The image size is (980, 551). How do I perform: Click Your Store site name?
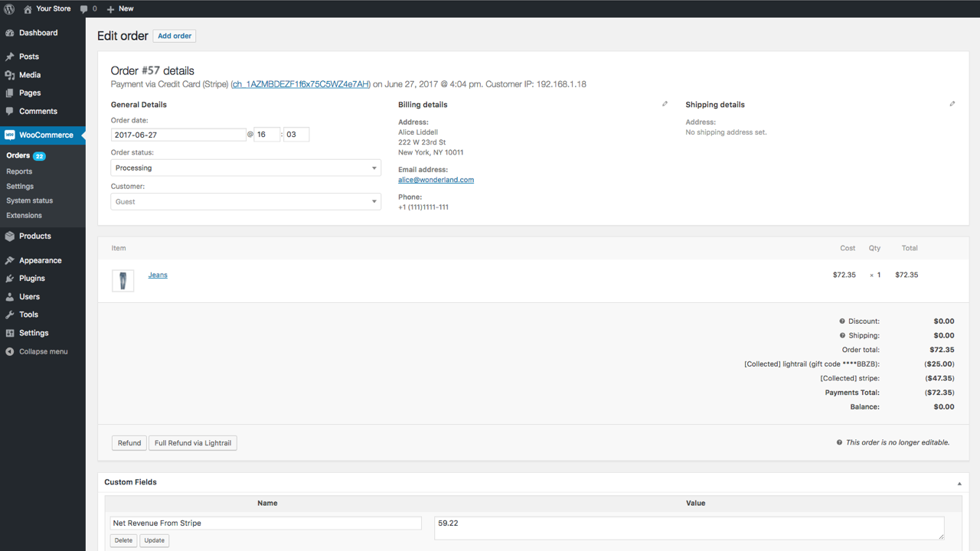pos(54,9)
